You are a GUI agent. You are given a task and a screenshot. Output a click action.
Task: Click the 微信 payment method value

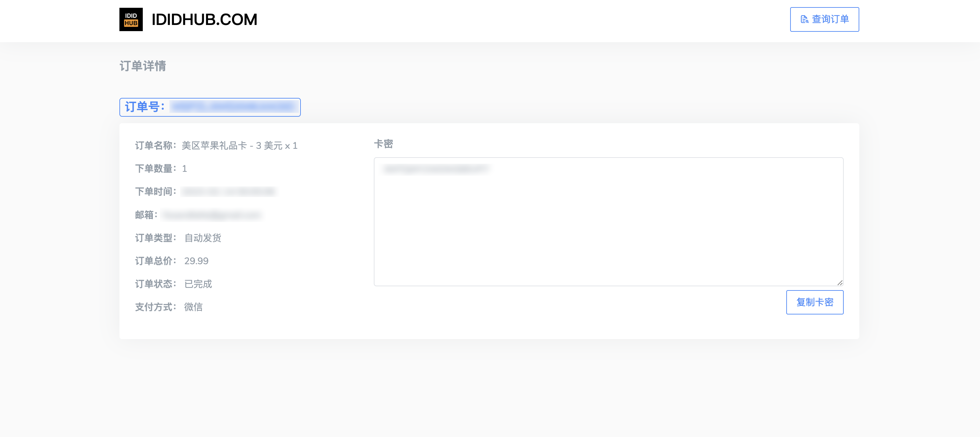pyautogui.click(x=193, y=307)
